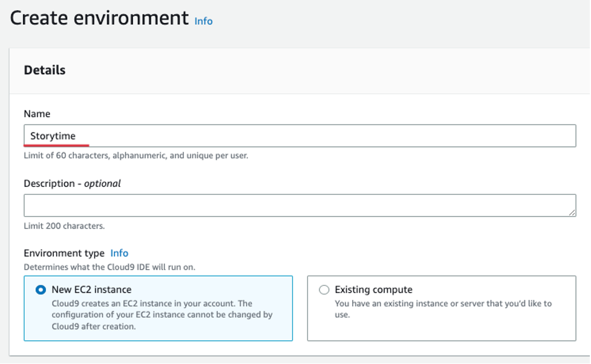Click the word Storytime in Name field
Viewport: 591px width, 364px height.
pyautogui.click(x=53, y=136)
